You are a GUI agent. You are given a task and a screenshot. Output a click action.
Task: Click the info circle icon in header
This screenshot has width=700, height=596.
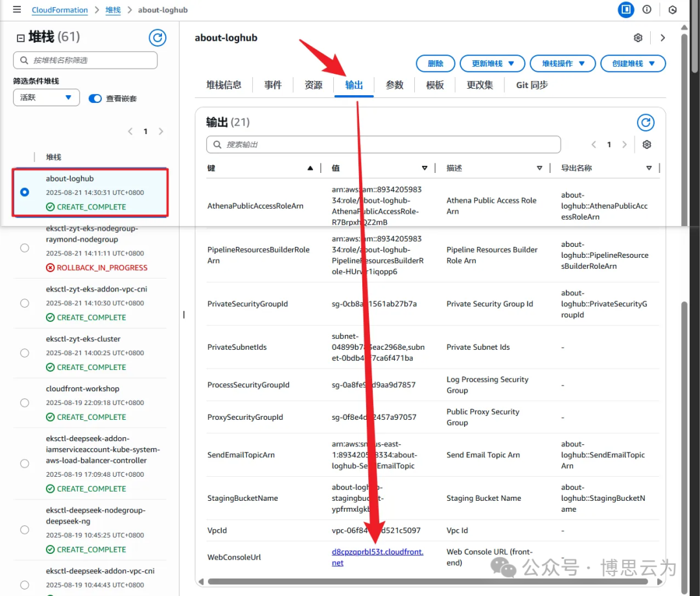[x=646, y=9]
